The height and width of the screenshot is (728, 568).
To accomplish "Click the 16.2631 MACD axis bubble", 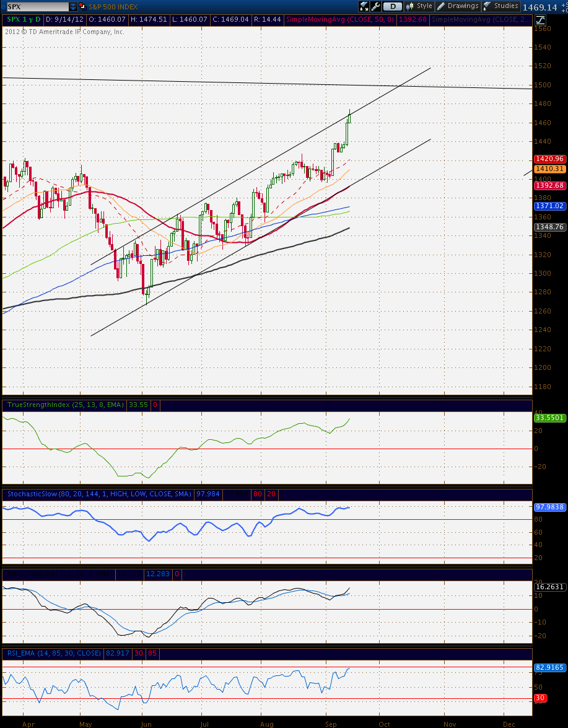I will tap(550, 587).
